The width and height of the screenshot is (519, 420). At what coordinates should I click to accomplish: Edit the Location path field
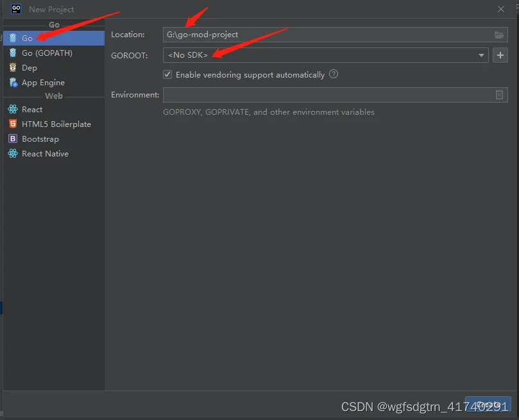pos(336,35)
